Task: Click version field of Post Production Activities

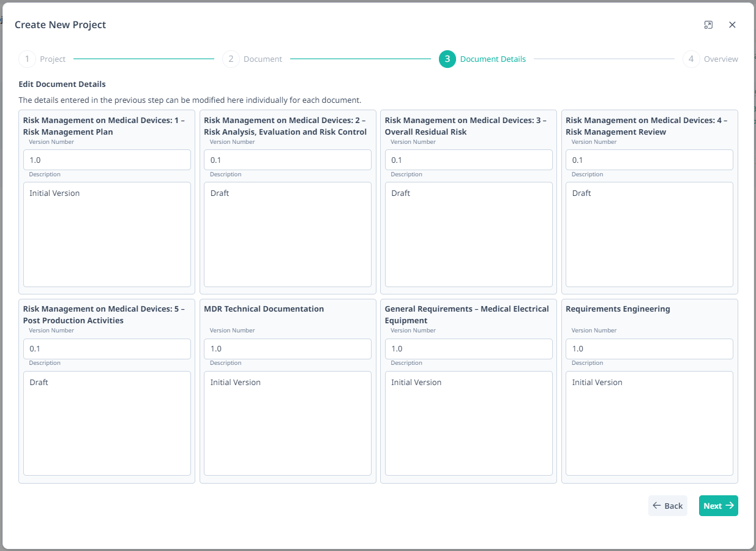Action: [107, 348]
